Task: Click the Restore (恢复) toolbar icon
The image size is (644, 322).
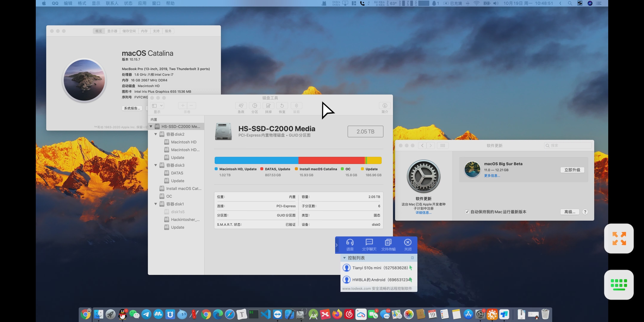Action: click(x=282, y=106)
